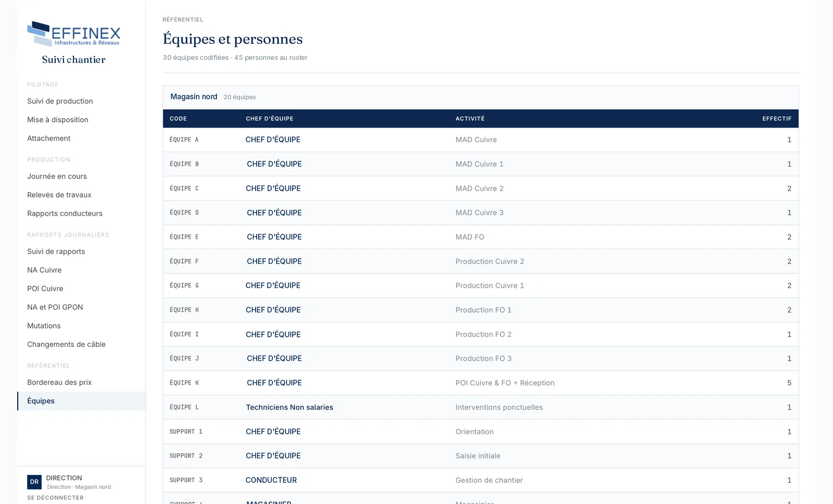This screenshot has height=504, width=833.
Task: Open the POI Cuivre report
Action: [45, 288]
